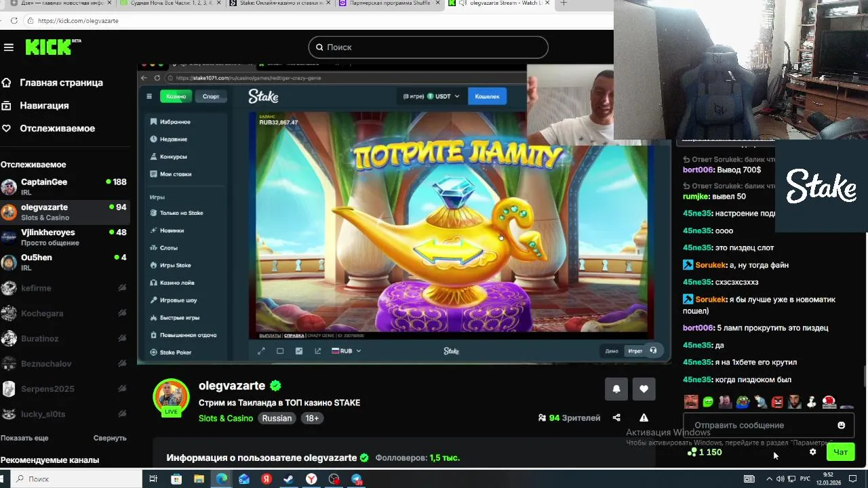This screenshot has height=488, width=868.
Task: Open the emoji picker in chat
Action: [842, 425]
